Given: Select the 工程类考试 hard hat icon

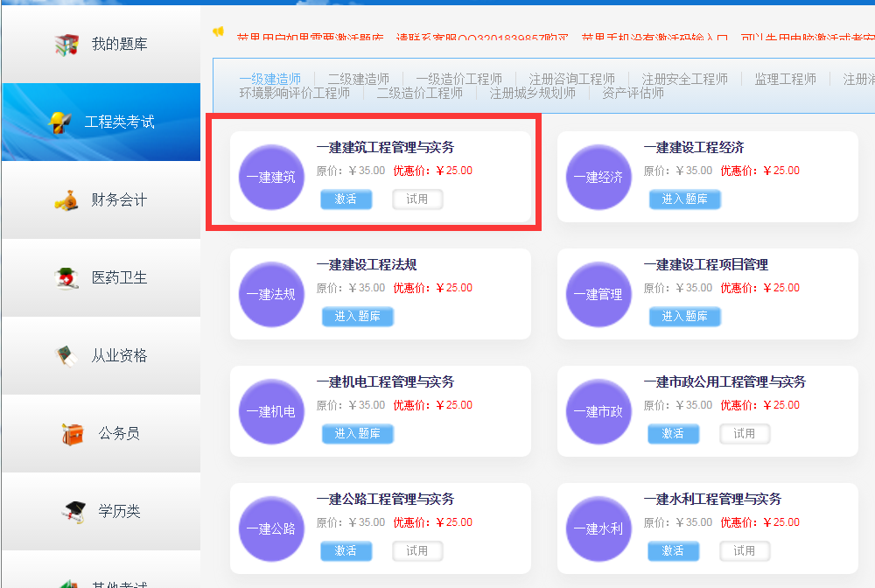Looking at the screenshot, I should [59, 122].
